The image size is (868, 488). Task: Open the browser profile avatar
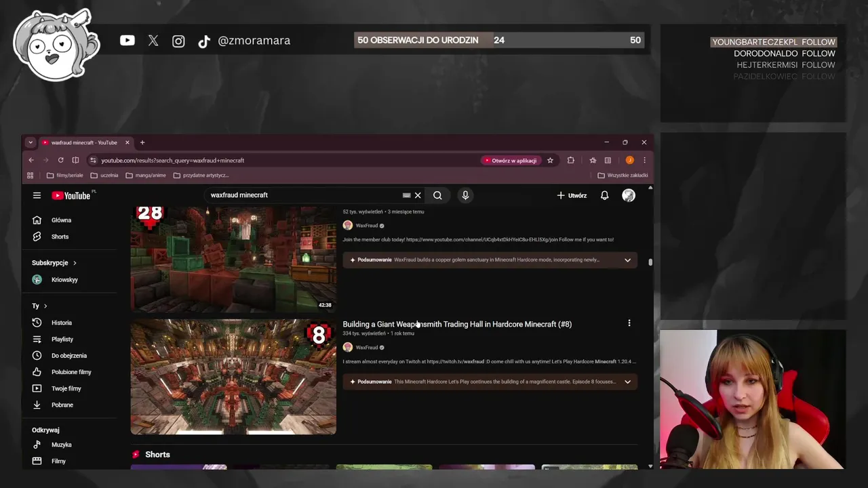(x=630, y=161)
